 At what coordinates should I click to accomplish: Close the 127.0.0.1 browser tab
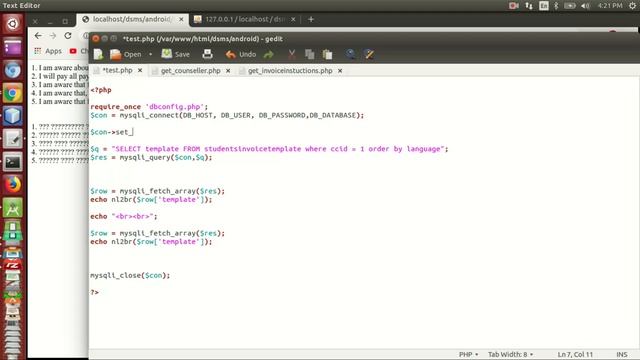pos(293,19)
